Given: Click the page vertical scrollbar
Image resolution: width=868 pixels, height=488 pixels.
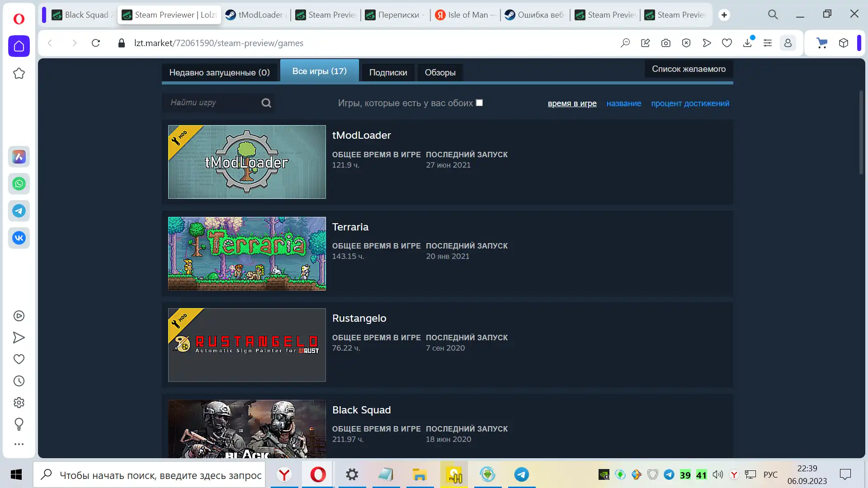Looking at the screenshot, I should coord(861,132).
